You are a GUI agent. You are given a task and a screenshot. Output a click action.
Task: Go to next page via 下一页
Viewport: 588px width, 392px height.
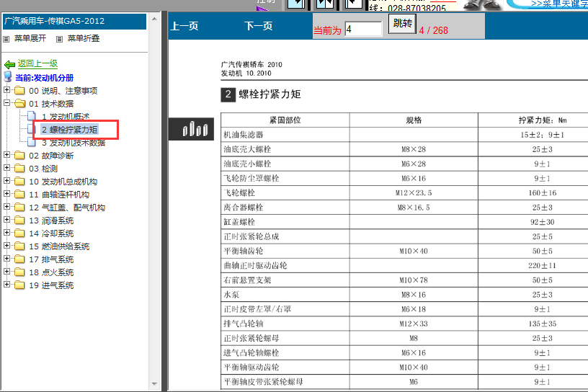pyautogui.click(x=259, y=26)
